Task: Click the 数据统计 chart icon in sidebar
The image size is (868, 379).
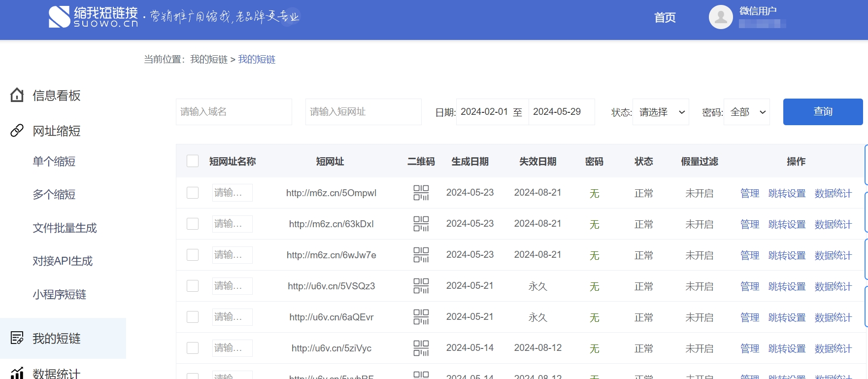Action: 17,373
